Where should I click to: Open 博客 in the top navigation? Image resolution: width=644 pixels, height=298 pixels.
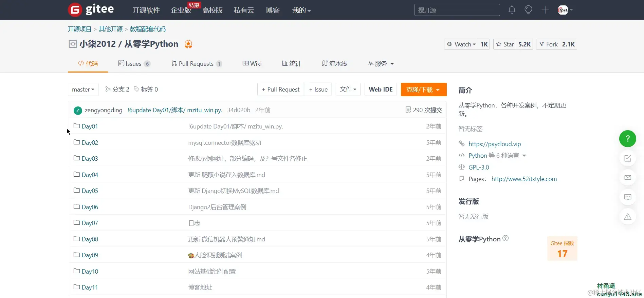(x=273, y=10)
